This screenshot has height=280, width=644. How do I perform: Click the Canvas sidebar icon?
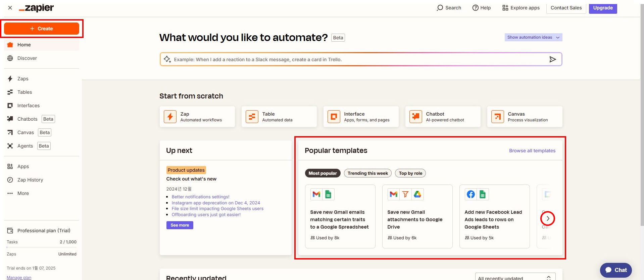(x=10, y=132)
